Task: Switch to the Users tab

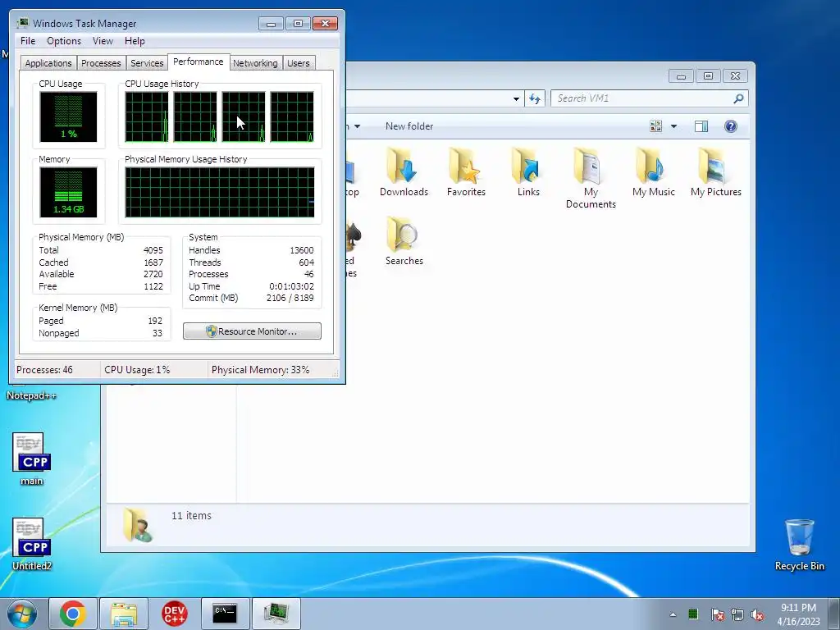Action: (299, 63)
